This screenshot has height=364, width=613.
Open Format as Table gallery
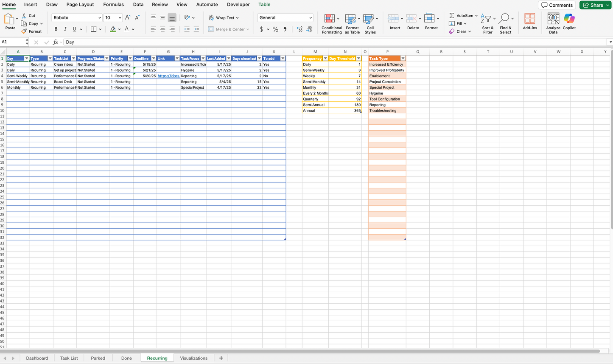click(x=350, y=19)
